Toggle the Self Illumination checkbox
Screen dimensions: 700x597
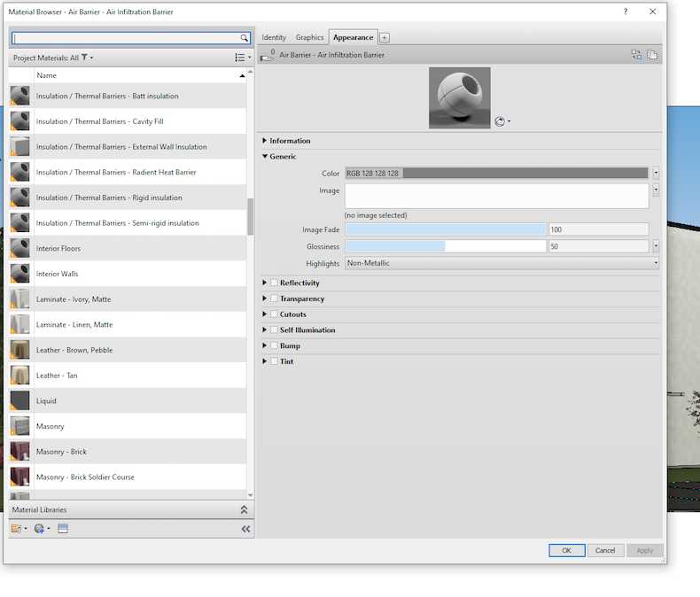tap(274, 330)
